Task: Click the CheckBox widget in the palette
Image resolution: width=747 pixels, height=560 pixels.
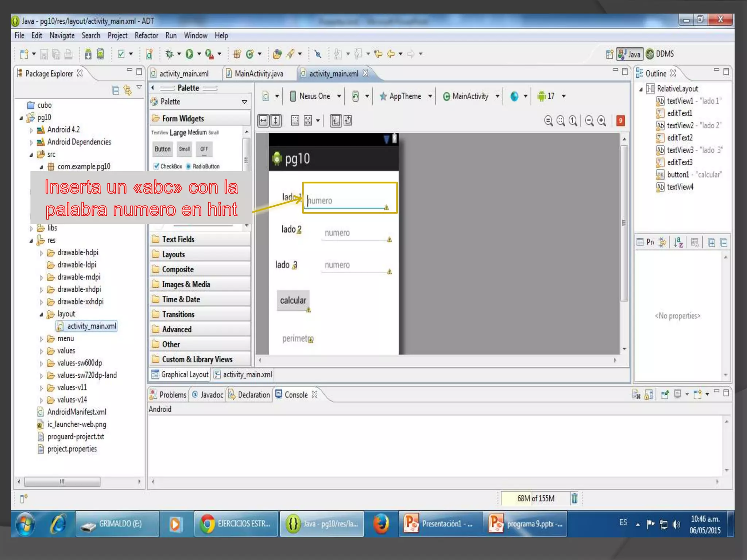Action: coord(168,166)
